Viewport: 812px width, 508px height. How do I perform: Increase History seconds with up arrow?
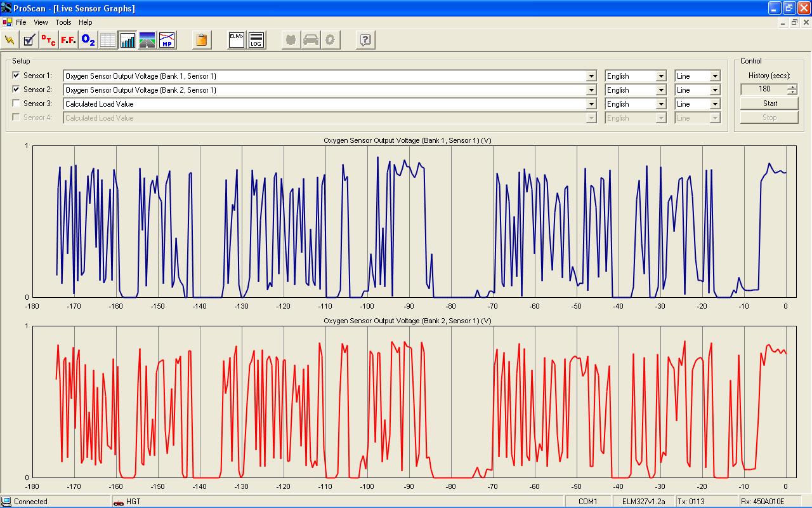point(792,87)
